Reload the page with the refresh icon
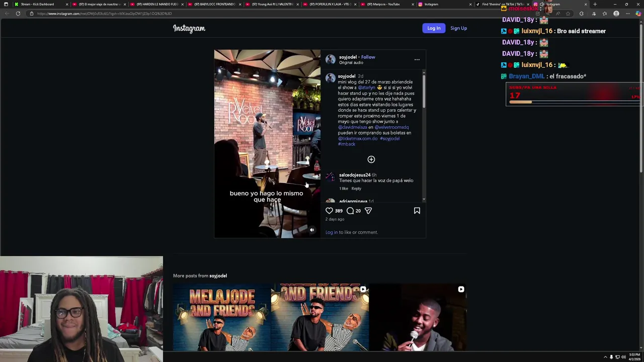 [x=18, y=14]
